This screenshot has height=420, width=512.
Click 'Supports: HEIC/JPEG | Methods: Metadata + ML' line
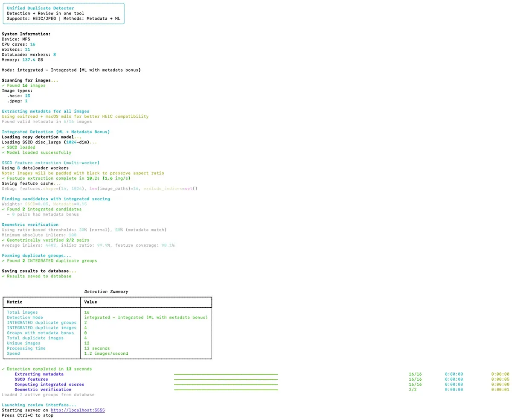(x=63, y=18)
